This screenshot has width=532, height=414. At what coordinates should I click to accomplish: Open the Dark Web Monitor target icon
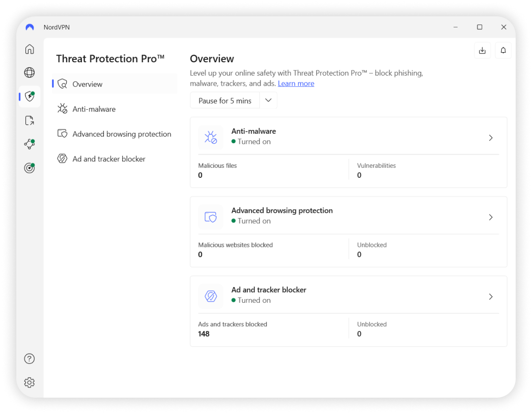pos(30,168)
